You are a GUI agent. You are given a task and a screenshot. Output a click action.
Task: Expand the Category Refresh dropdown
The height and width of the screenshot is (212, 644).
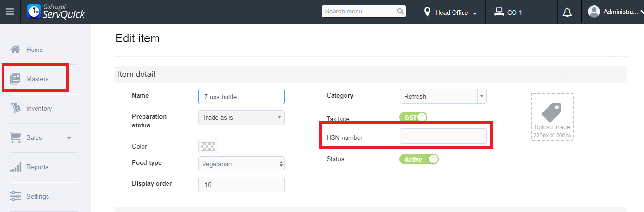coord(481,96)
